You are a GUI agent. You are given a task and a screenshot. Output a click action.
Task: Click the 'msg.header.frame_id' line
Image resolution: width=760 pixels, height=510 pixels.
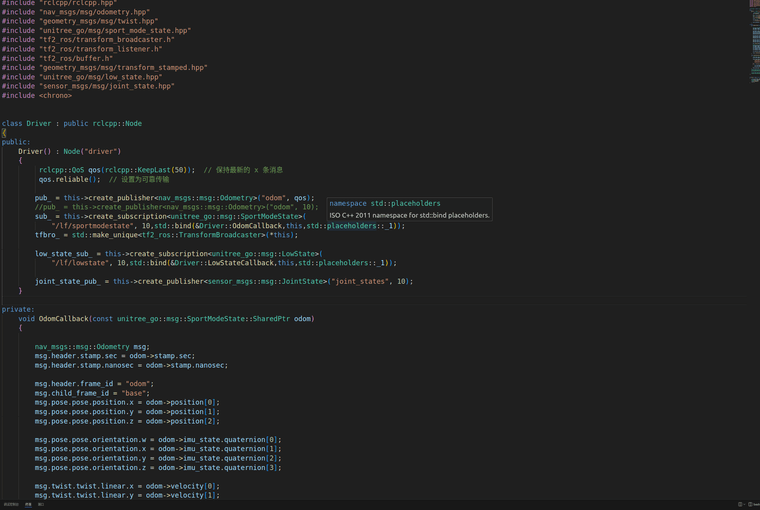[x=95, y=384]
